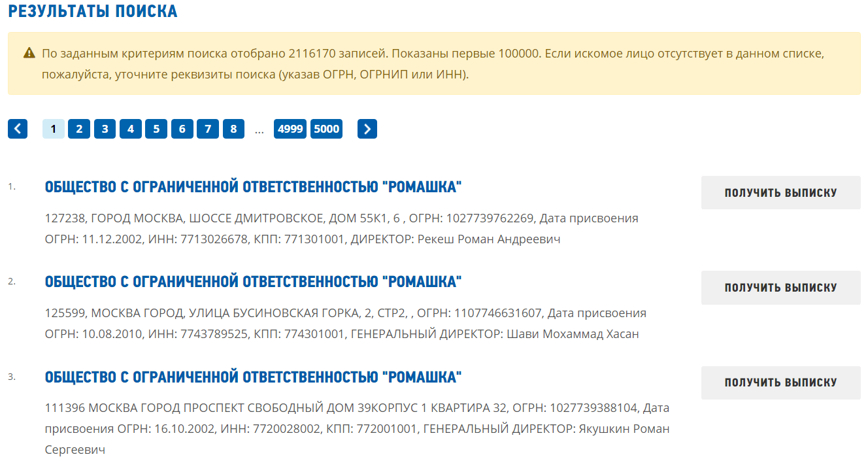Return to page 1 of results
This screenshot has width=868, height=461.
click(x=53, y=129)
